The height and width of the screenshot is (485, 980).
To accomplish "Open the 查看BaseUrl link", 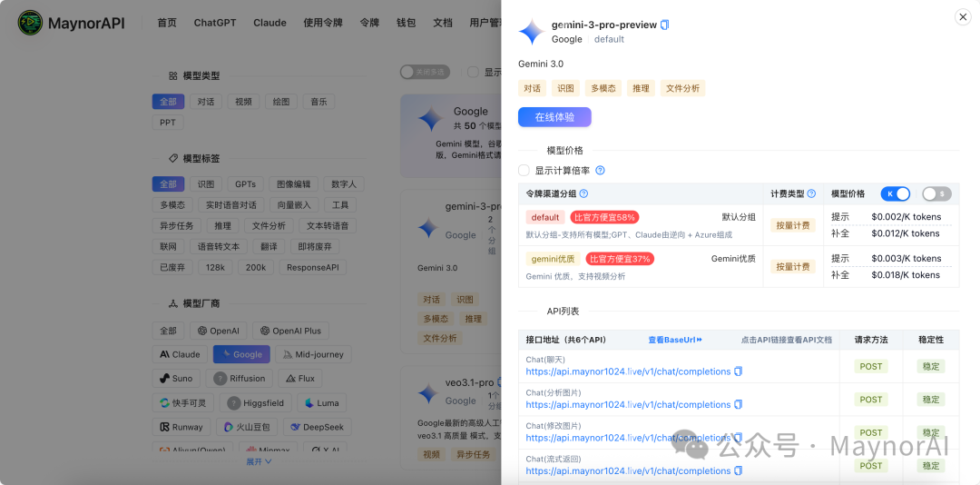I will (675, 340).
